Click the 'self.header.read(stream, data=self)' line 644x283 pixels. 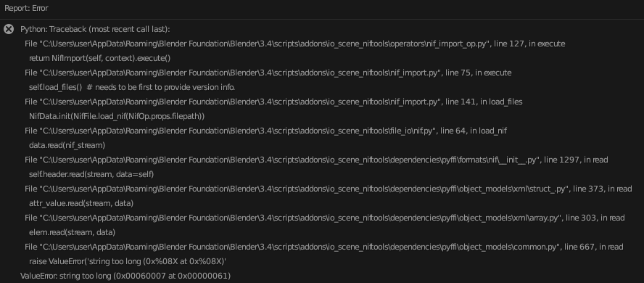91,175
